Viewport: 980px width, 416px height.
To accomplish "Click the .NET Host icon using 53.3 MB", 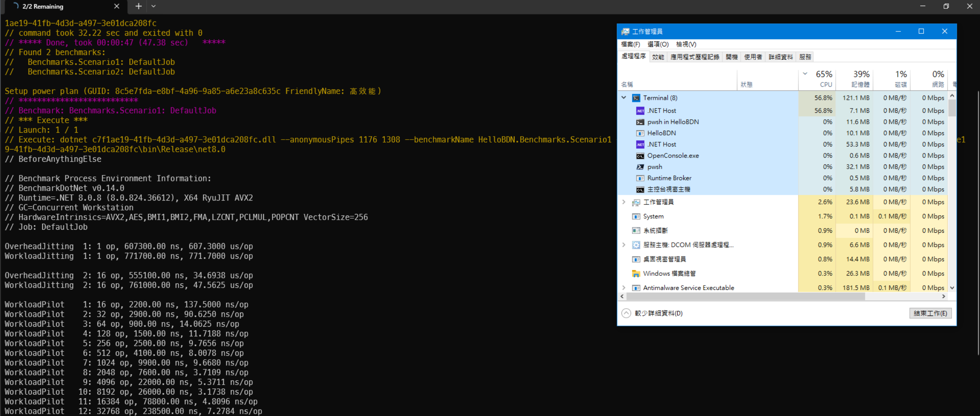I will coord(640,145).
